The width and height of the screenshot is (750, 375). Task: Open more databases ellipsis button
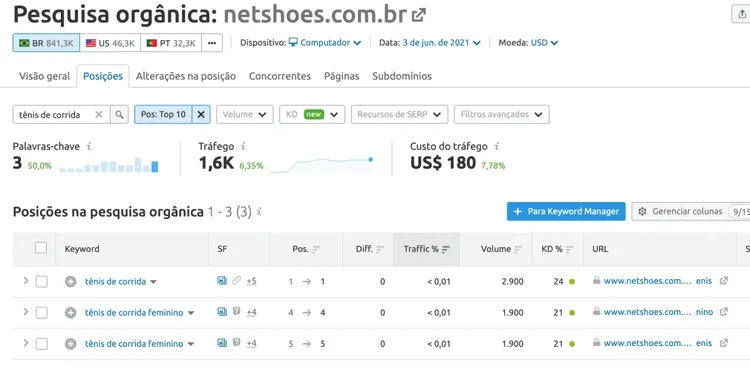(212, 43)
